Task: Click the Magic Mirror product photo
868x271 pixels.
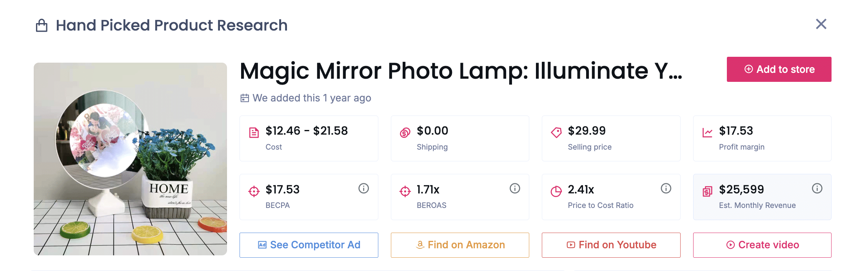Action: tap(130, 157)
